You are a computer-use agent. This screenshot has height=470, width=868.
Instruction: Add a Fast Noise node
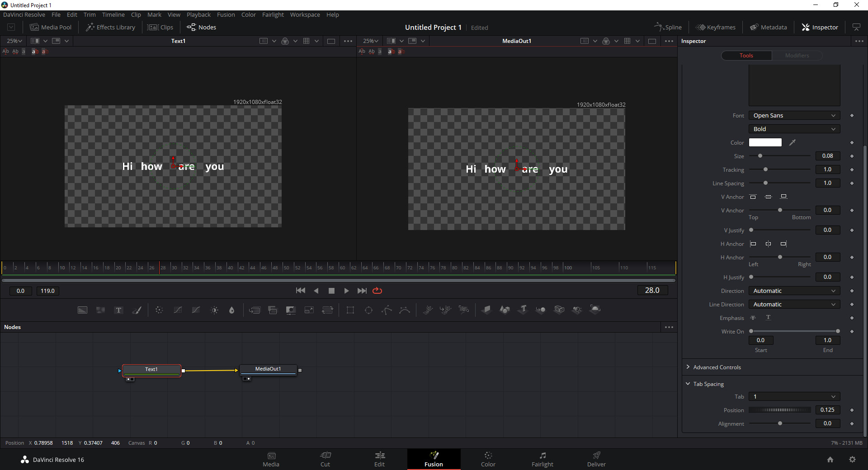100,310
